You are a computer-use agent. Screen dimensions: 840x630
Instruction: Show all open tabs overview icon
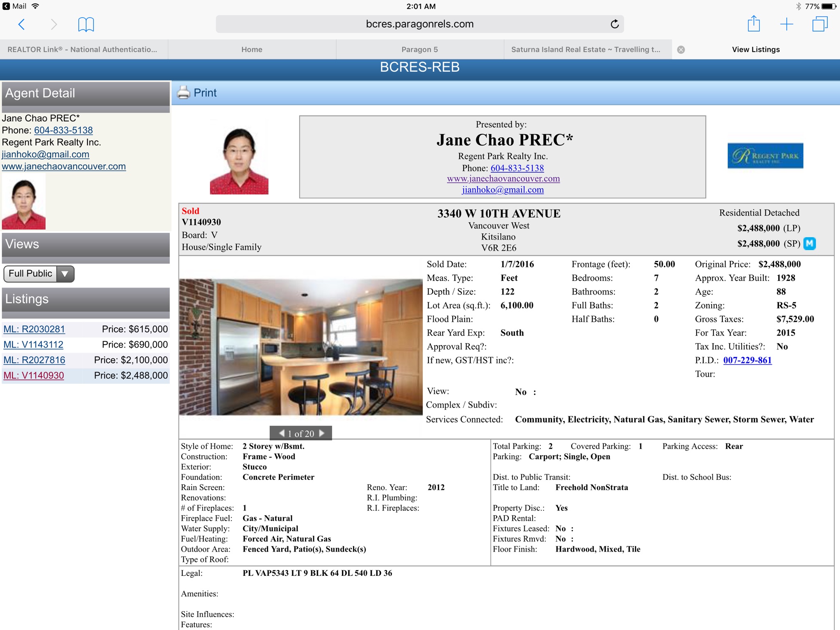tap(820, 24)
